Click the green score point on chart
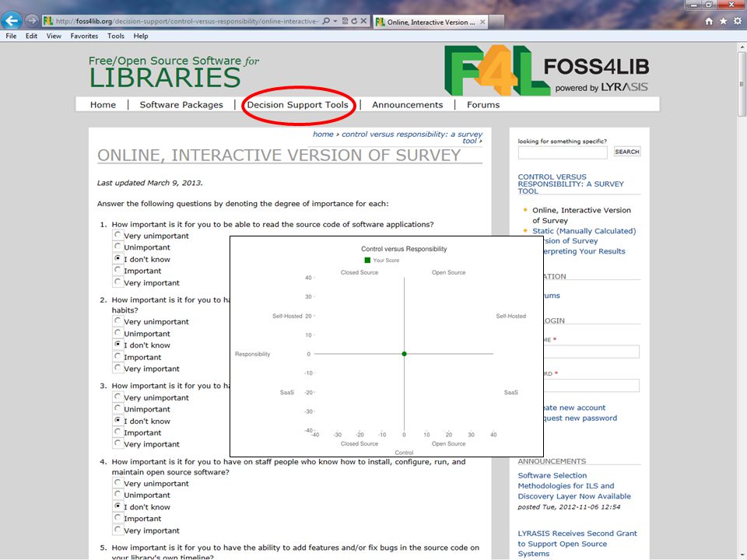The image size is (747, 560). tap(404, 354)
